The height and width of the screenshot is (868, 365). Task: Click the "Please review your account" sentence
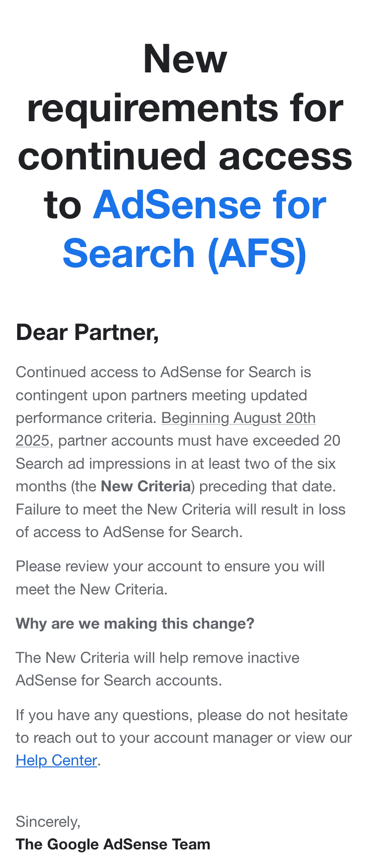pos(170,566)
